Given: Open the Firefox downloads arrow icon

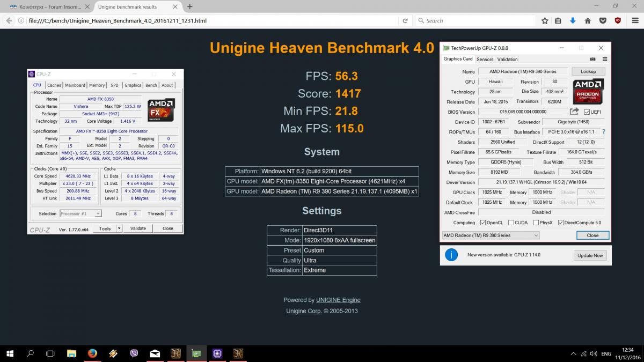Looking at the screenshot, I should (573, 21).
